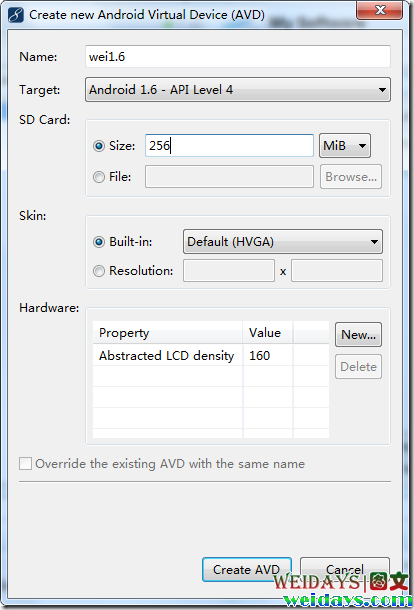
Task: Click the Delete hardware button
Action: point(358,366)
